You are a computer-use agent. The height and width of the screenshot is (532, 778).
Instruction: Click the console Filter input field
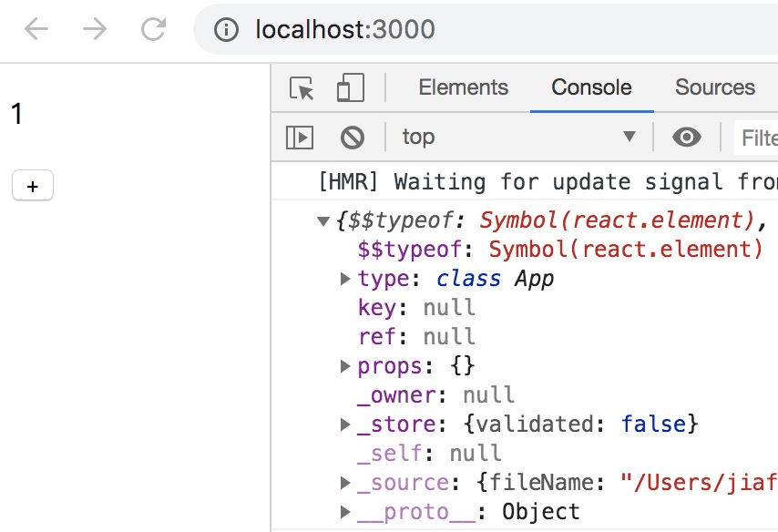click(756, 138)
